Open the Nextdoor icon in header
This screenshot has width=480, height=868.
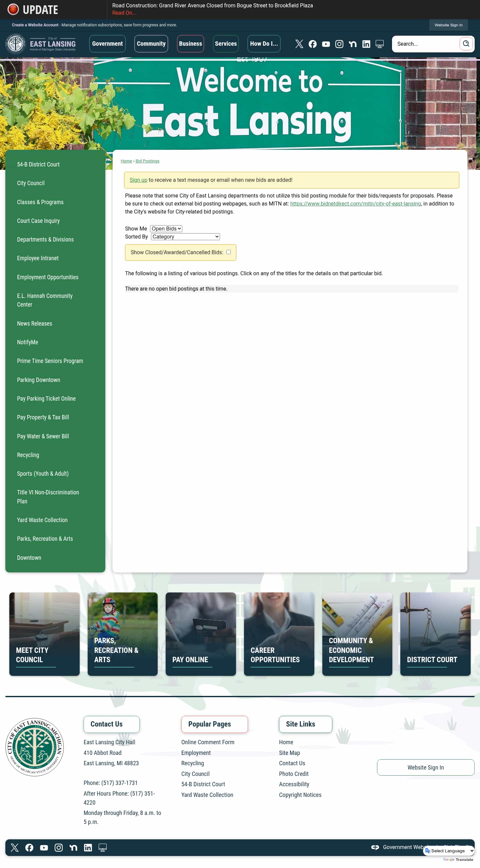pos(353,44)
